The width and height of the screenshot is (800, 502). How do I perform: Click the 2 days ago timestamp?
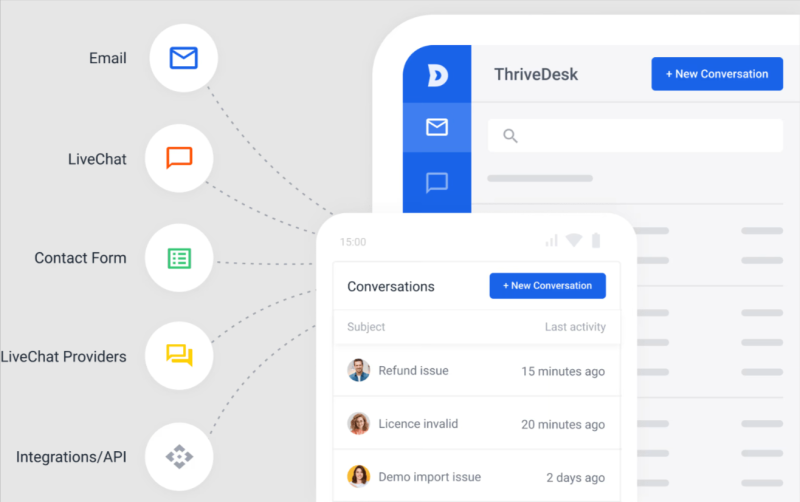pyautogui.click(x=576, y=478)
